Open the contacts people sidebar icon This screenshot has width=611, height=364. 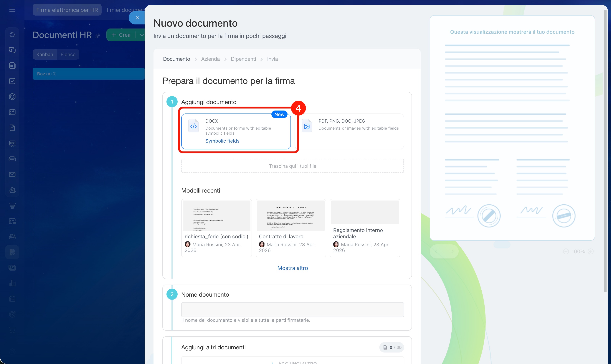pyautogui.click(x=12, y=190)
